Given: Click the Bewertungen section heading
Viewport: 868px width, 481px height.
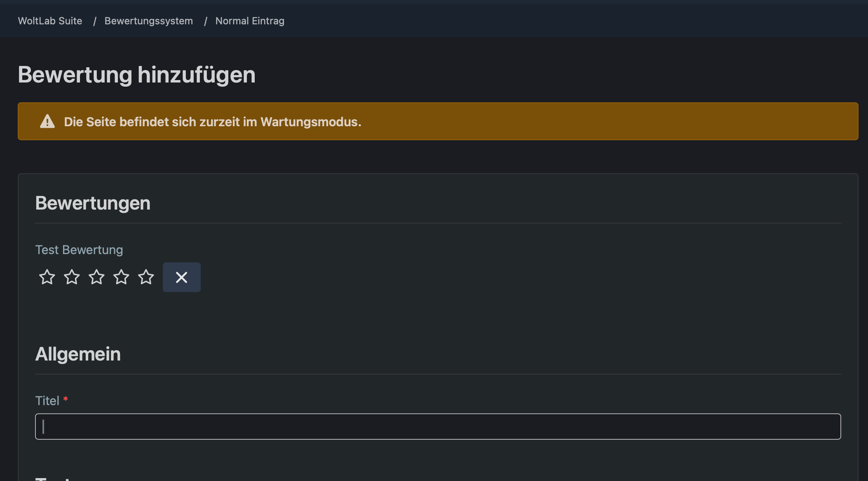Looking at the screenshot, I should [x=93, y=203].
